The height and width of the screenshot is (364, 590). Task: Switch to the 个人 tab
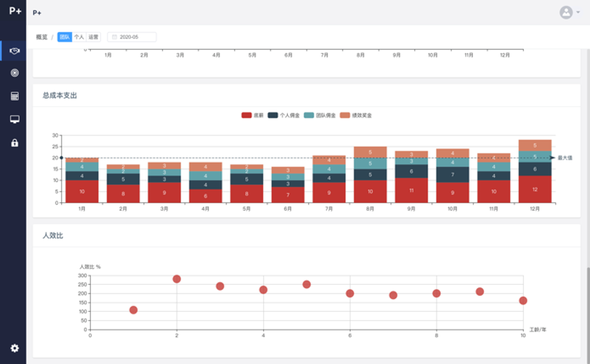point(79,37)
